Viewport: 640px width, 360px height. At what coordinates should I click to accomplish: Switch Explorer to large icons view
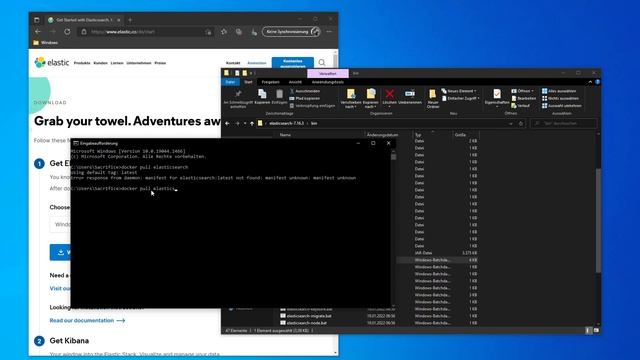(x=596, y=330)
